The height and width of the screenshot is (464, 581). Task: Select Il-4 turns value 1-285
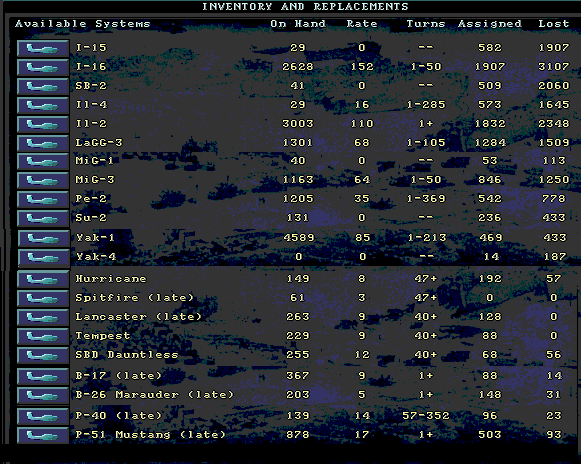[x=426, y=105]
